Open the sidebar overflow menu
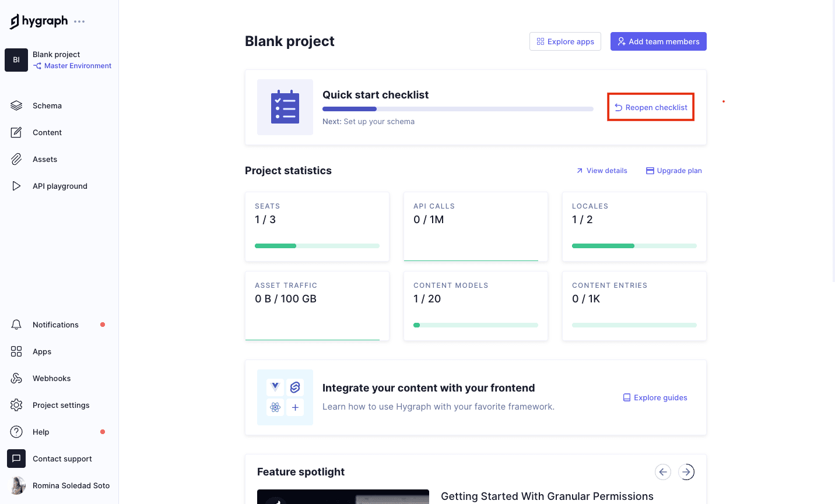 tap(79, 21)
